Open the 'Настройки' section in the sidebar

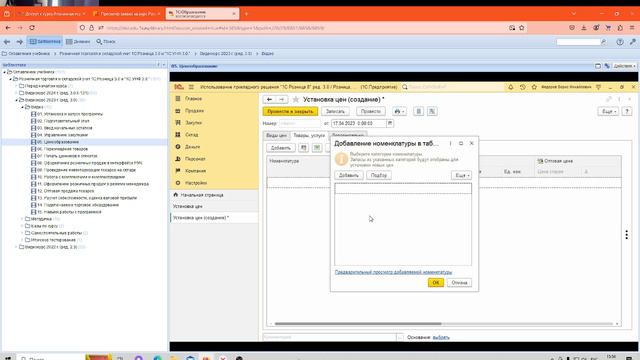click(x=196, y=183)
